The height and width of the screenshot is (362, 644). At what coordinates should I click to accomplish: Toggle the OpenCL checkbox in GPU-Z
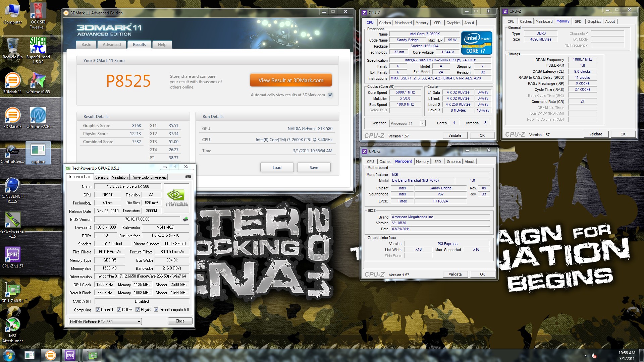[x=98, y=310]
